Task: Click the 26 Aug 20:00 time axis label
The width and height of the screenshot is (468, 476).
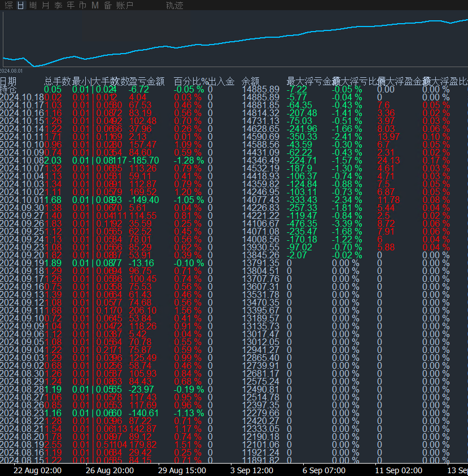Action: click(x=110, y=470)
